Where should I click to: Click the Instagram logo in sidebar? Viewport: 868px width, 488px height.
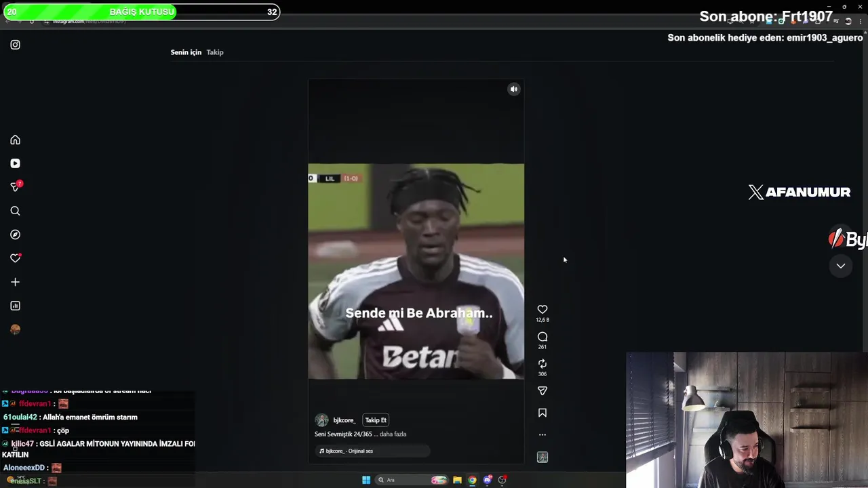click(15, 45)
